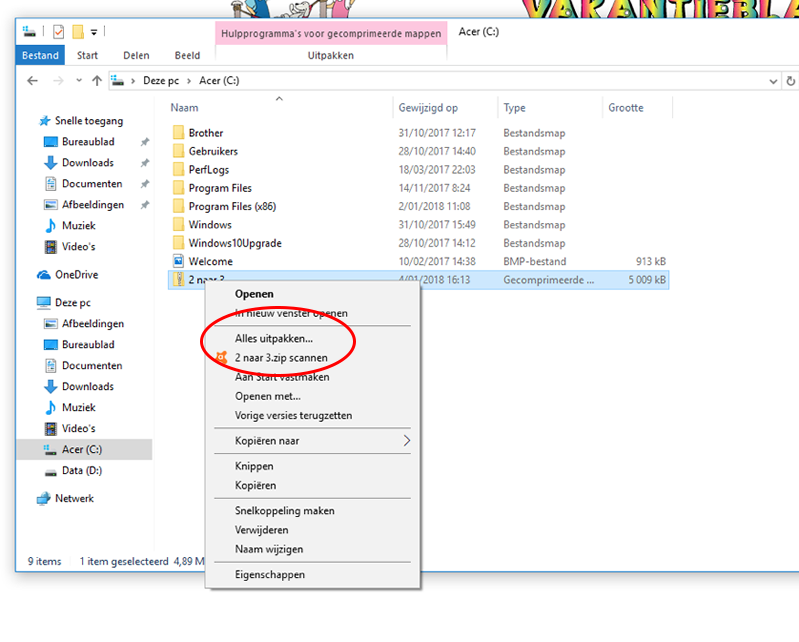
Task: Select the Brother folder icon
Action: tap(179, 133)
